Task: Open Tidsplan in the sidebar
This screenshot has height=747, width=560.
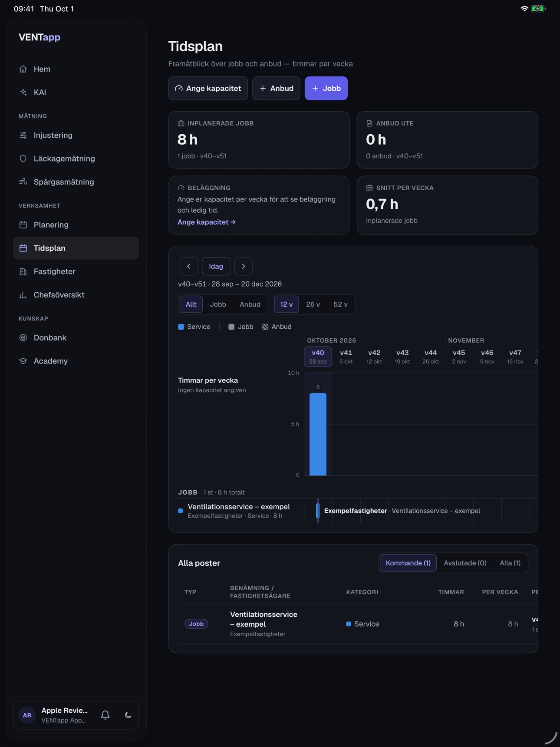Action: 76,248
